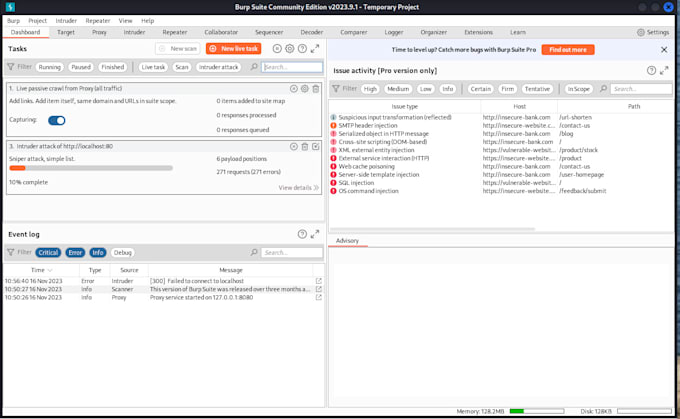Close the Burp Suite Pro promo banner

664,49
